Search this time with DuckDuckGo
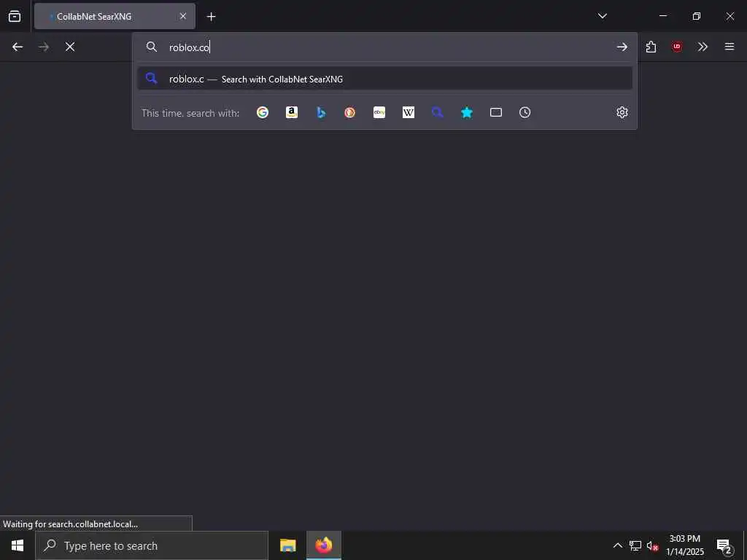The width and height of the screenshot is (747, 560). [349, 112]
